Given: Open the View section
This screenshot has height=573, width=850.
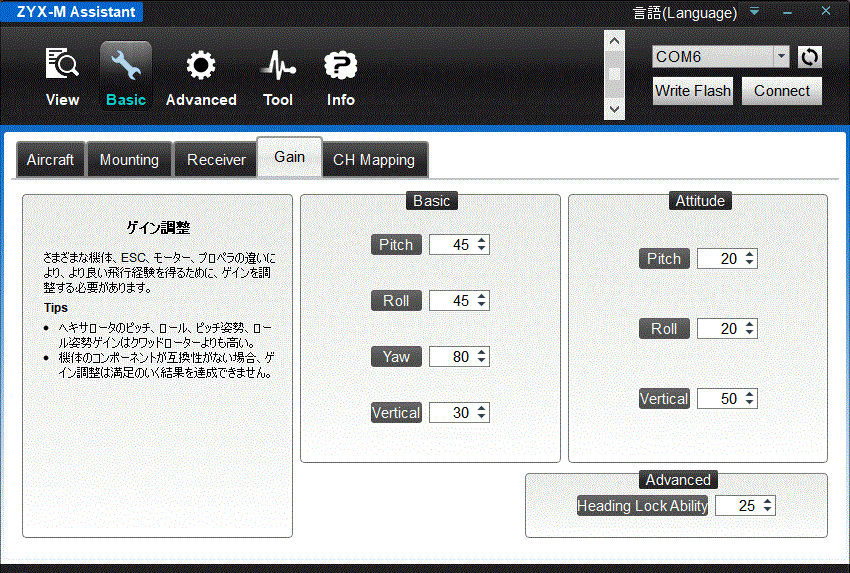Looking at the screenshot, I should click(62, 76).
